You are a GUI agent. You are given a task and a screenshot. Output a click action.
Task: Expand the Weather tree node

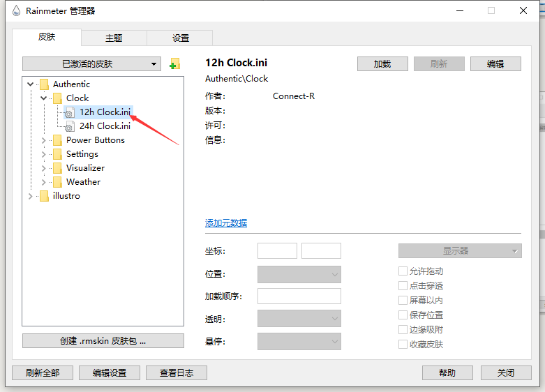(43, 182)
